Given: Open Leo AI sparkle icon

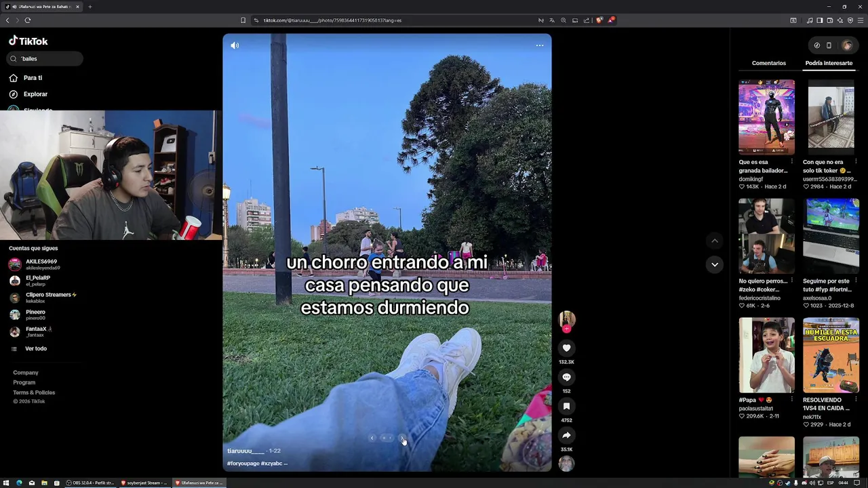Looking at the screenshot, I should [x=840, y=20].
